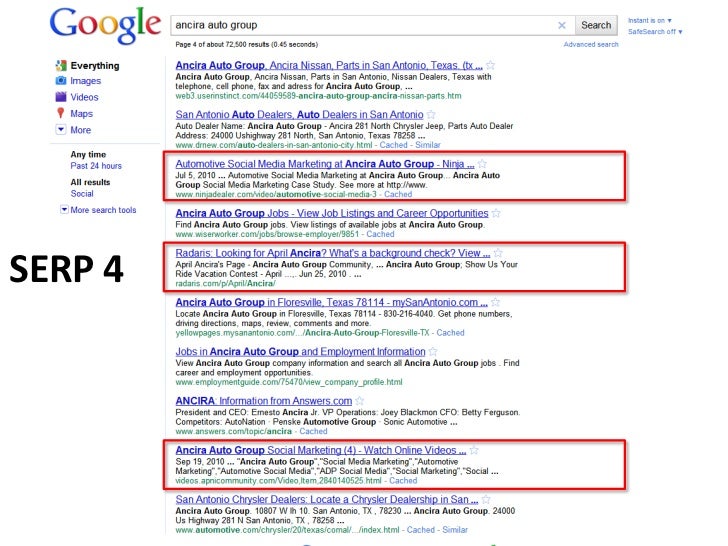Open Cached link for mysanantonio yellowpages result
The height and width of the screenshot is (546, 728).
coord(450,332)
